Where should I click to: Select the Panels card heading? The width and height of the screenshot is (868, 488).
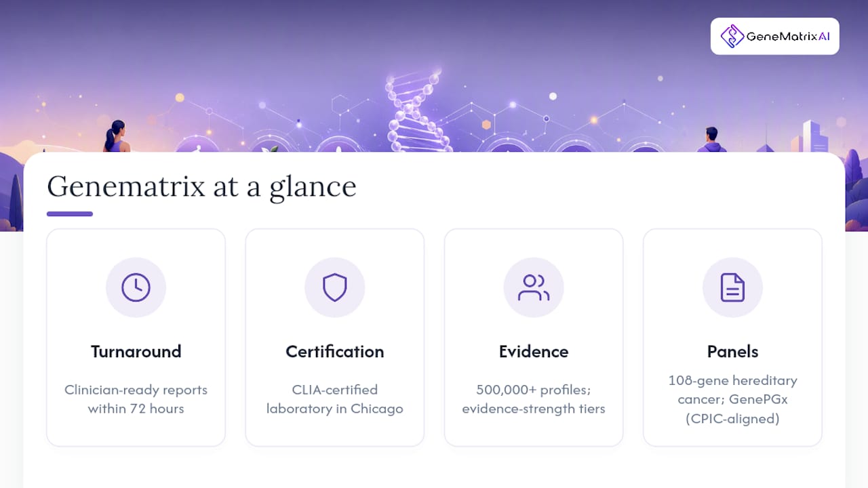pos(732,352)
